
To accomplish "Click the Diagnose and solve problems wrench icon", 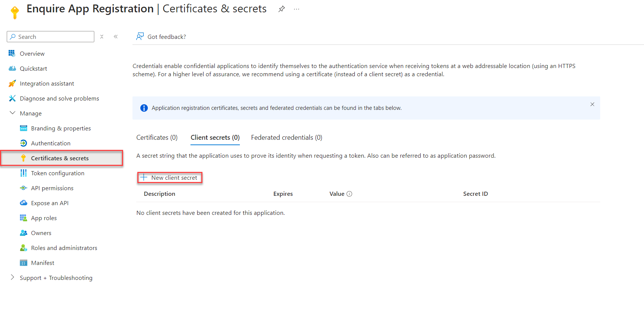I will [12, 98].
